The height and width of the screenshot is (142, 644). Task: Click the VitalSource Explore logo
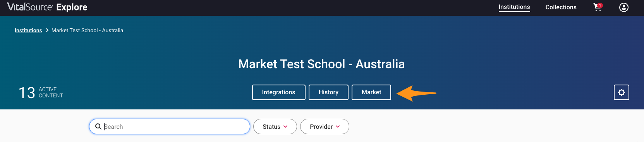coord(47,7)
